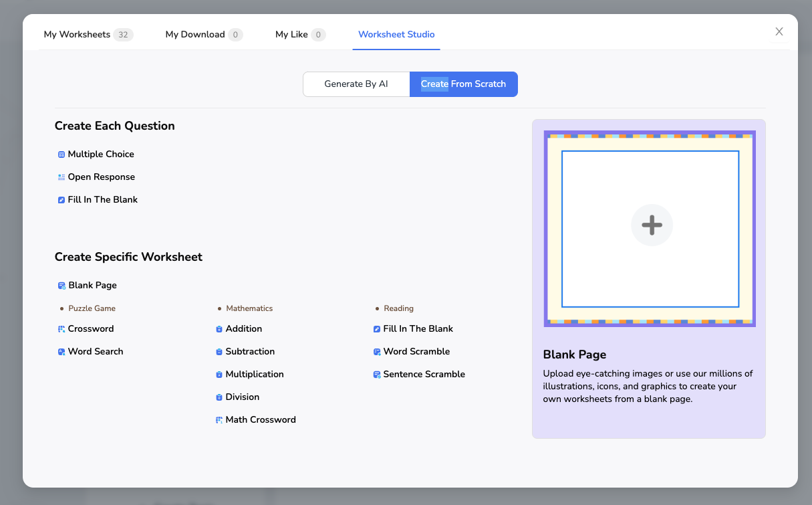Open the Multiplication worksheet icon
This screenshot has width=812, height=505.
[x=219, y=374]
